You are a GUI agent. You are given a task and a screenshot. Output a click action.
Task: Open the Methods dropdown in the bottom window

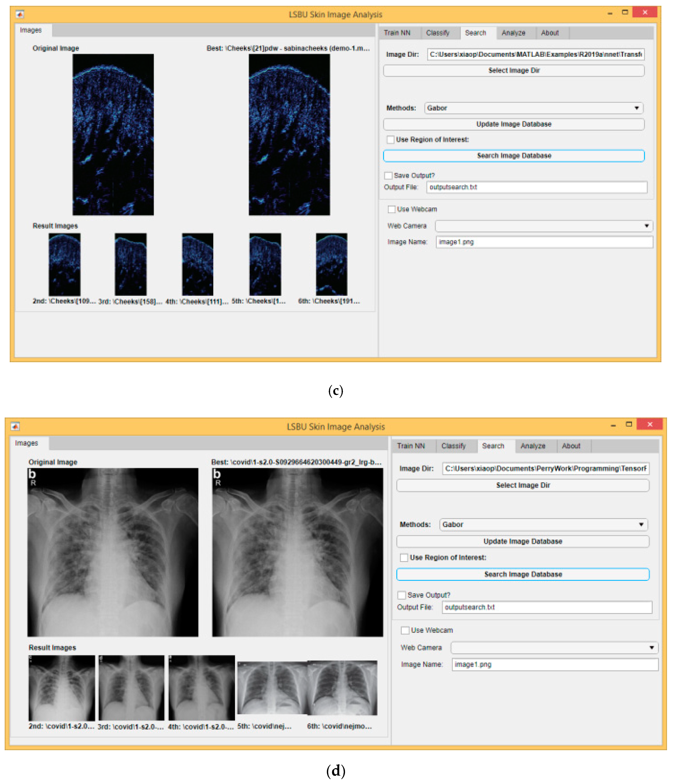tap(641, 524)
